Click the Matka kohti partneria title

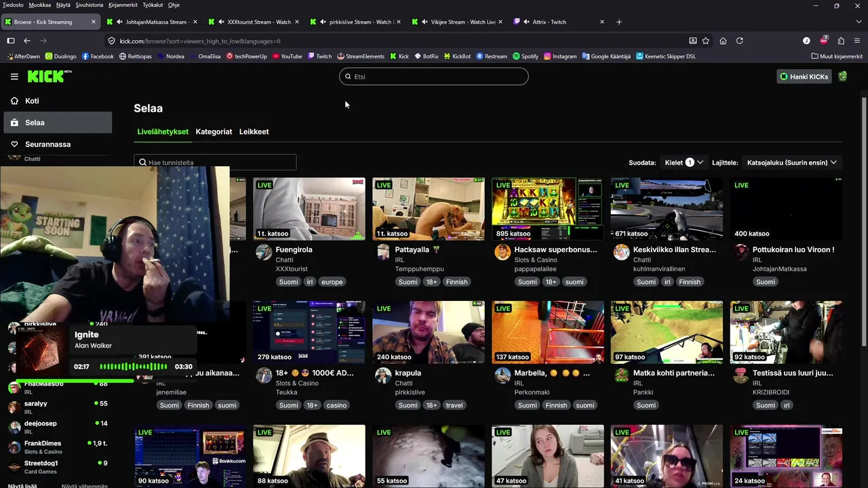point(674,373)
